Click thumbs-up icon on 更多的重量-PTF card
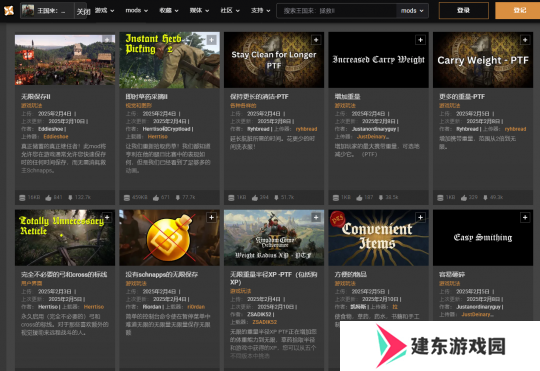This screenshot has width=540, height=371. [x=464, y=198]
